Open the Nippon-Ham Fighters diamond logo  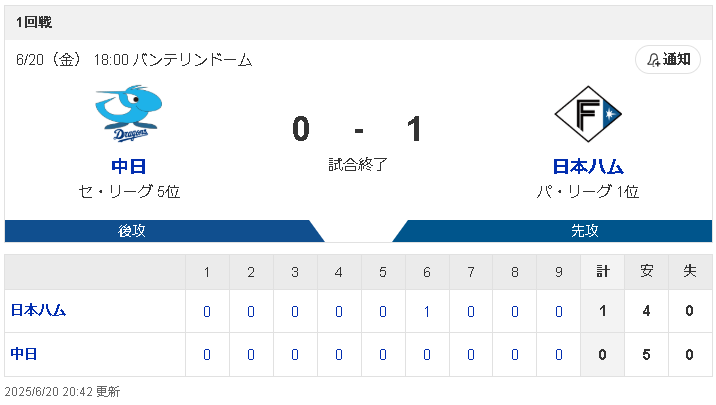pyautogui.click(x=588, y=114)
